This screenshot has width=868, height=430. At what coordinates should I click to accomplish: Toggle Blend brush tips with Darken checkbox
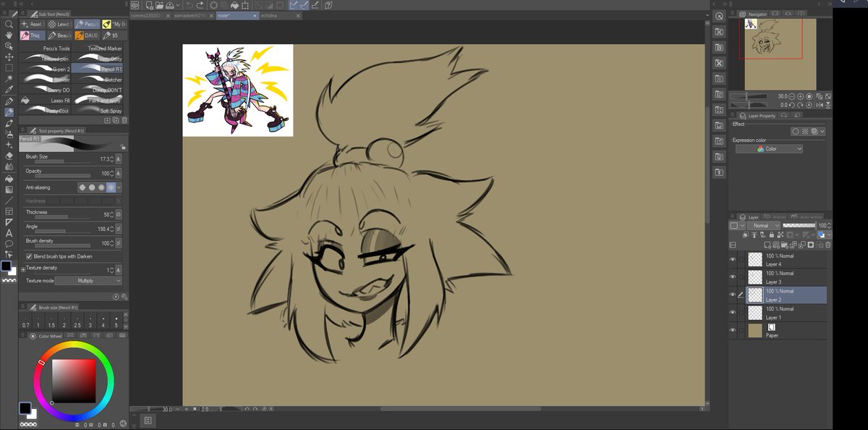click(x=29, y=256)
